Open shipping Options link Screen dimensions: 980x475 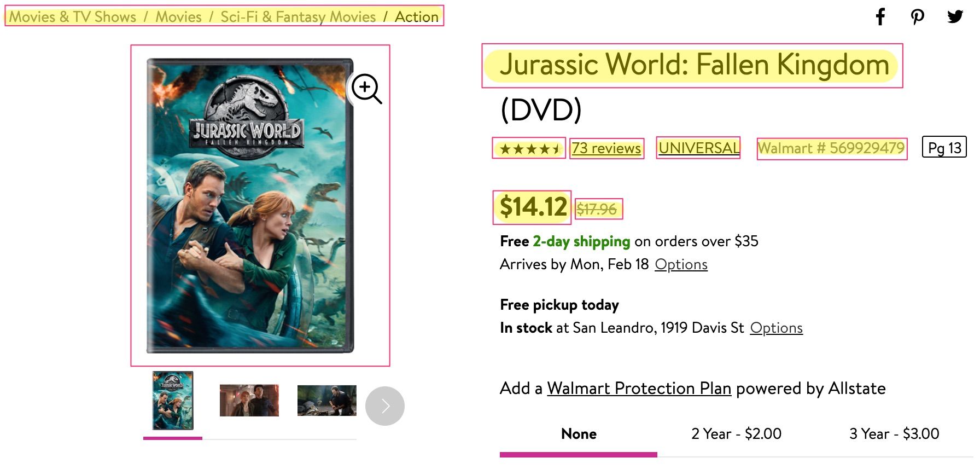pos(681,264)
